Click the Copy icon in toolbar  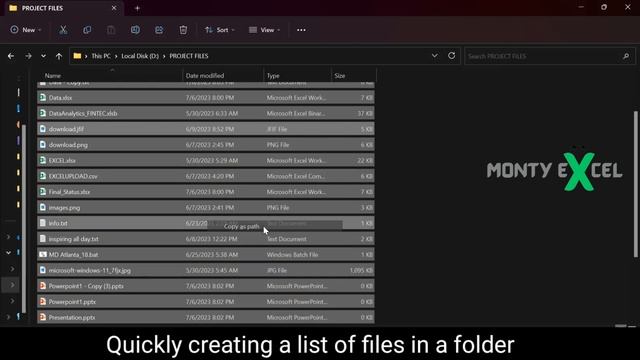click(87, 30)
